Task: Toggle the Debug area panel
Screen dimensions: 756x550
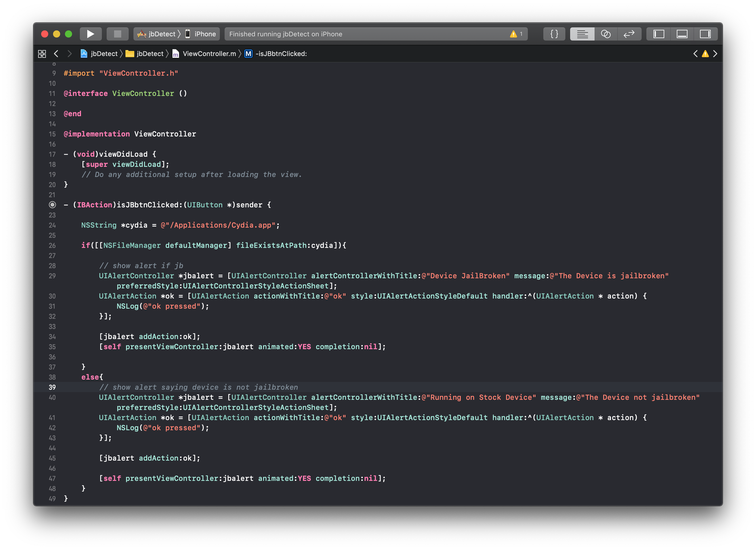Action: pyautogui.click(x=682, y=34)
